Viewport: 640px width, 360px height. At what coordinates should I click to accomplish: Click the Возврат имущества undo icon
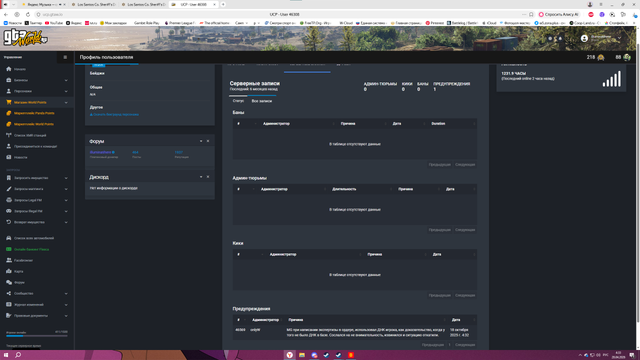tap(9, 222)
